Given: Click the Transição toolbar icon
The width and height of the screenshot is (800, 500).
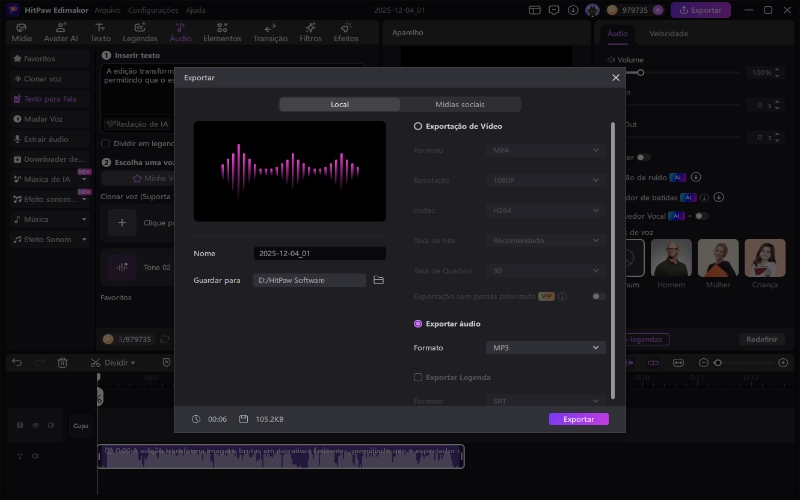Looking at the screenshot, I should tap(270, 32).
